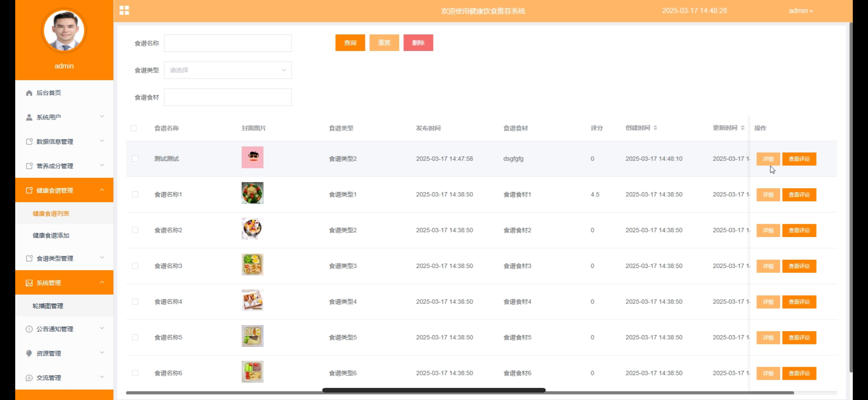This screenshot has width=868, height=400.
Task: Click the sort arrows on 创建时间 column
Action: [x=655, y=128]
